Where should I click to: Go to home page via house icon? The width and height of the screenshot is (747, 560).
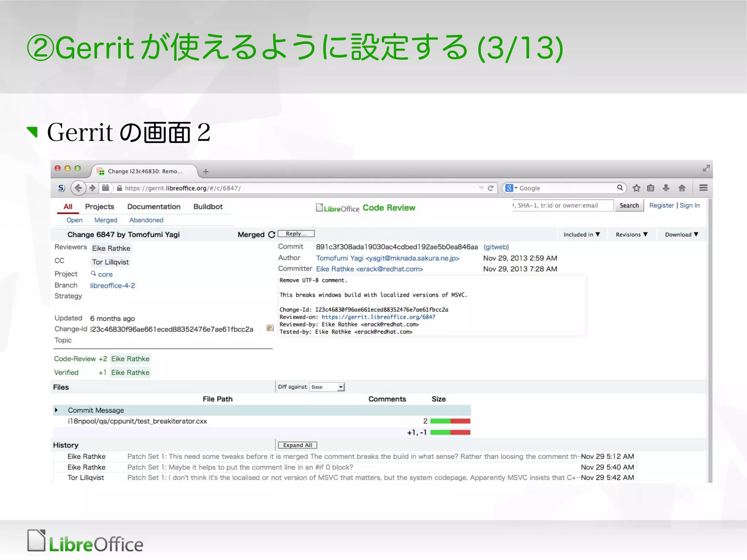pos(682,188)
